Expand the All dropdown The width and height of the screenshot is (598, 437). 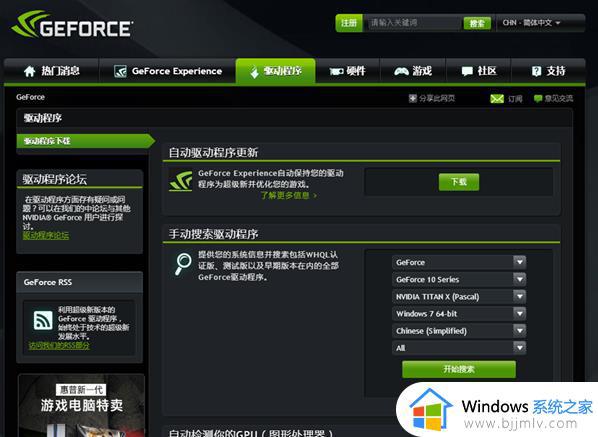[459, 348]
